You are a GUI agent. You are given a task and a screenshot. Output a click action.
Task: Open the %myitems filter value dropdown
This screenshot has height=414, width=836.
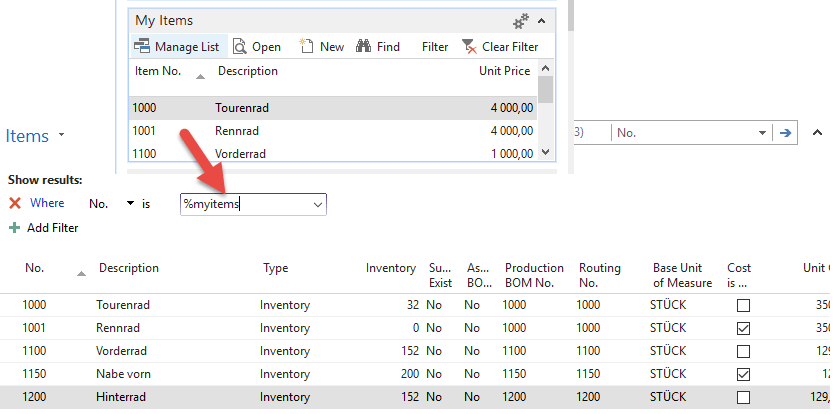[x=318, y=204]
